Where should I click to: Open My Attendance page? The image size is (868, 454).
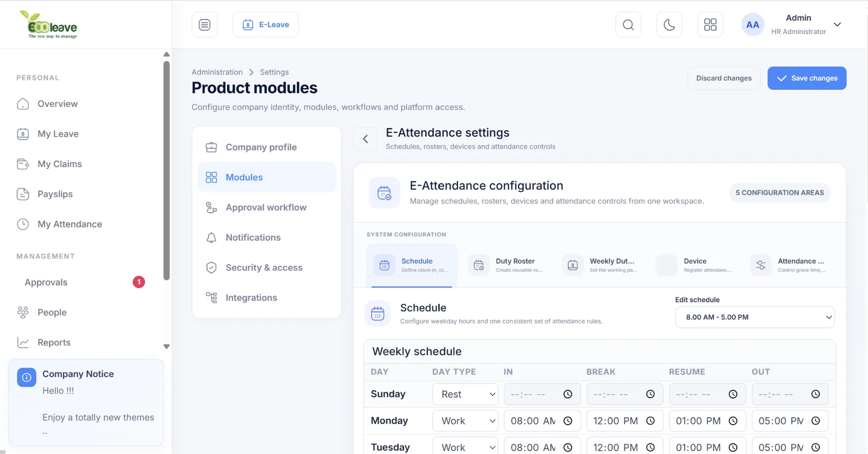click(x=69, y=224)
